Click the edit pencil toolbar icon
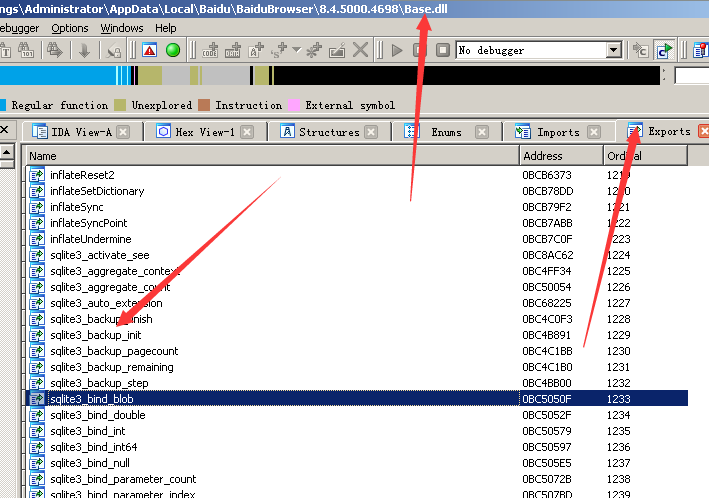The height and width of the screenshot is (498, 709). 337,50
